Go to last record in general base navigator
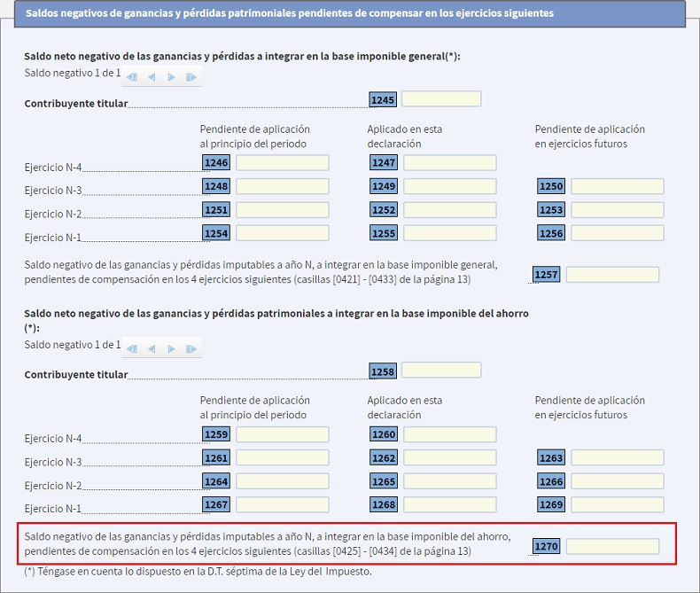 point(191,77)
